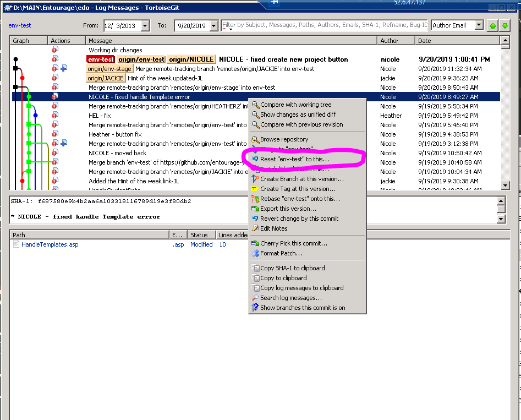
Task: Click log list scrollbar up arrow
Action: click(x=505, y=40)
